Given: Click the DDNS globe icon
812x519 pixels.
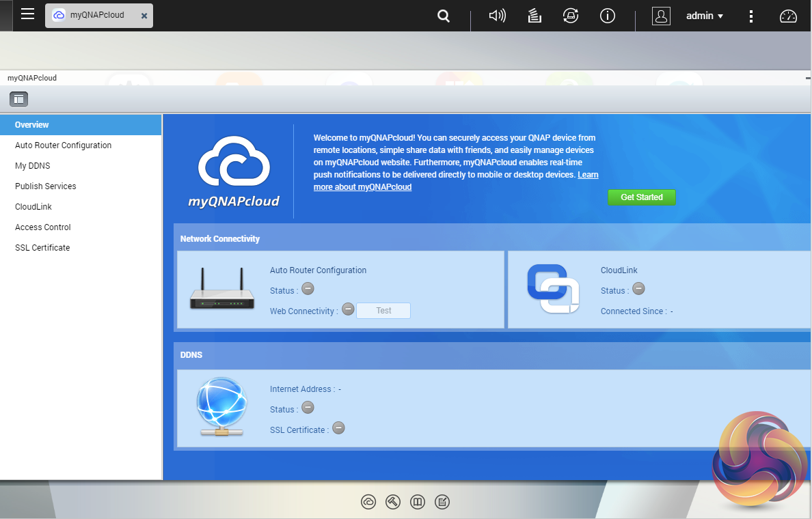Looking at the screenshot, I should click(x=221, y=407).
